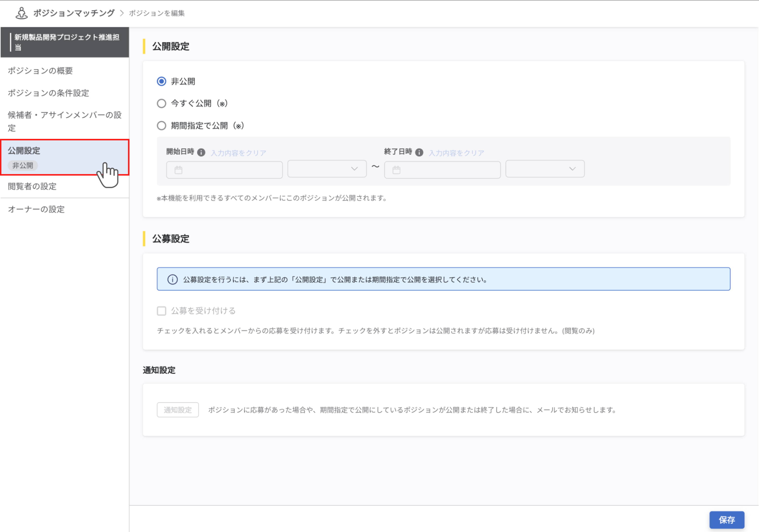Select オーナーの設定 in the sidebar
The image size is (759, 532).
pos(36,209)
